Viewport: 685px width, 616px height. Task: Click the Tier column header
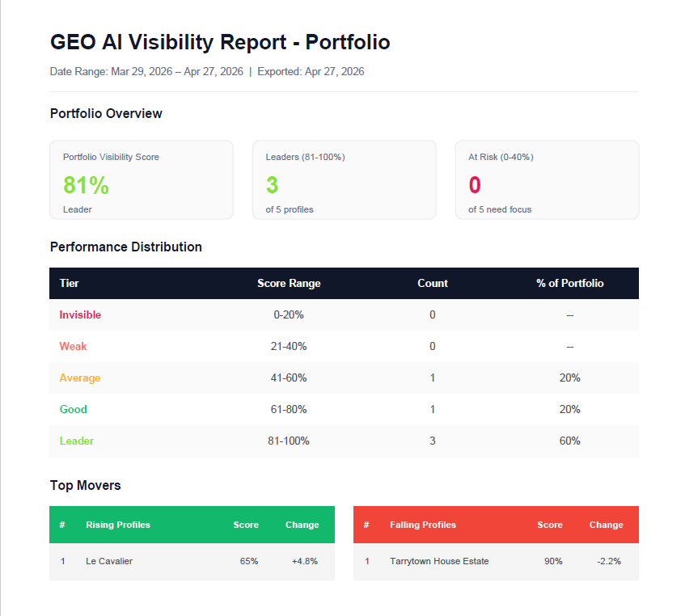coord(69,283)
